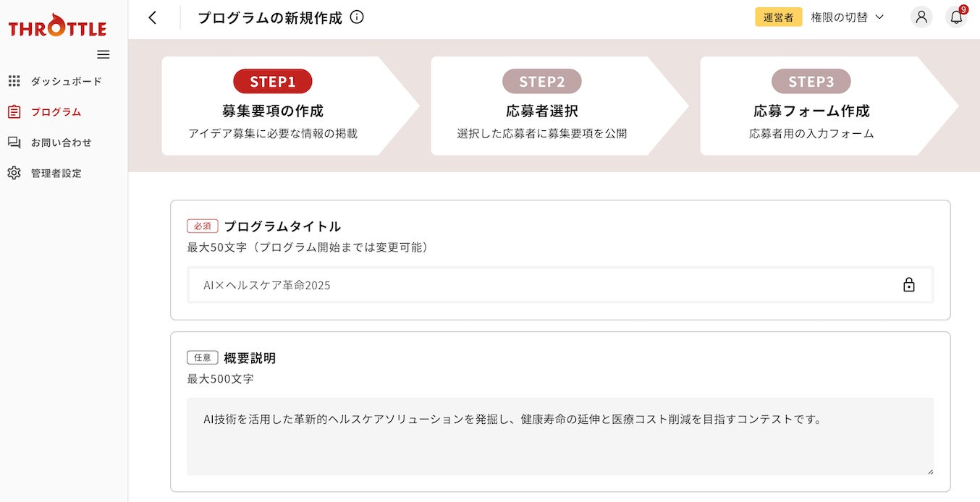Go back using the left arrow
This screenshot has height=502, width=980.
152,18
